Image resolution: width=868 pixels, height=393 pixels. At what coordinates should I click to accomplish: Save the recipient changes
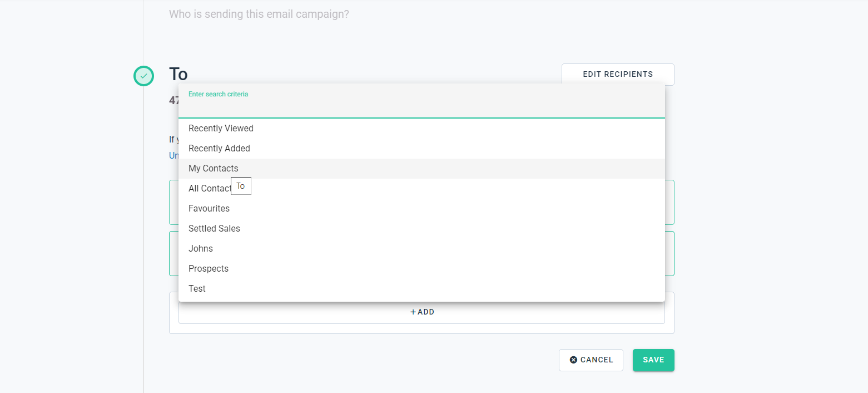(x=653, y=360)
